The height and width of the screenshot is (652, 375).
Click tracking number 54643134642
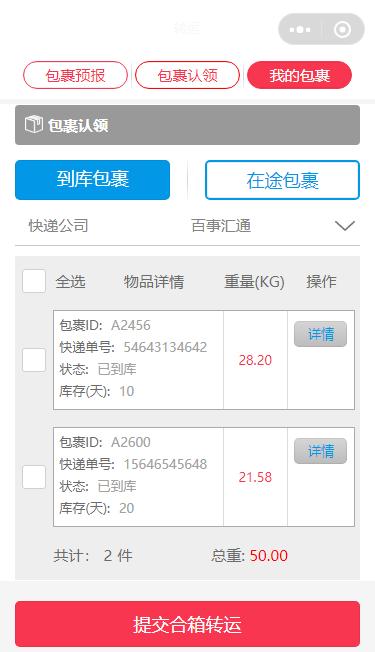point(165,347)
